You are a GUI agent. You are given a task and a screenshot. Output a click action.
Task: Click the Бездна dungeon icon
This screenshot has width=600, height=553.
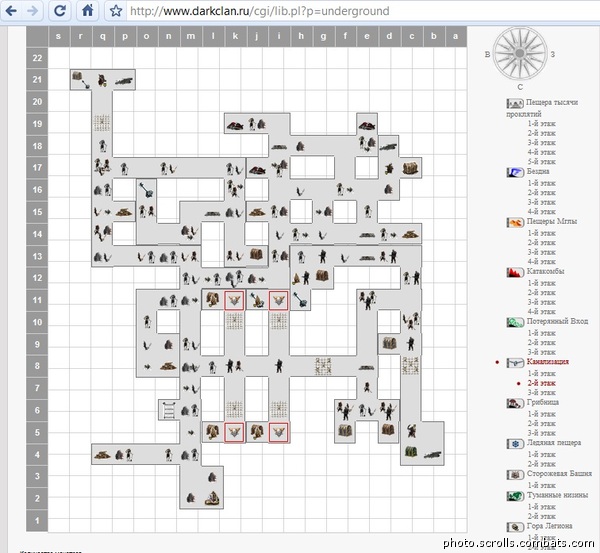(x=515, y=172)
